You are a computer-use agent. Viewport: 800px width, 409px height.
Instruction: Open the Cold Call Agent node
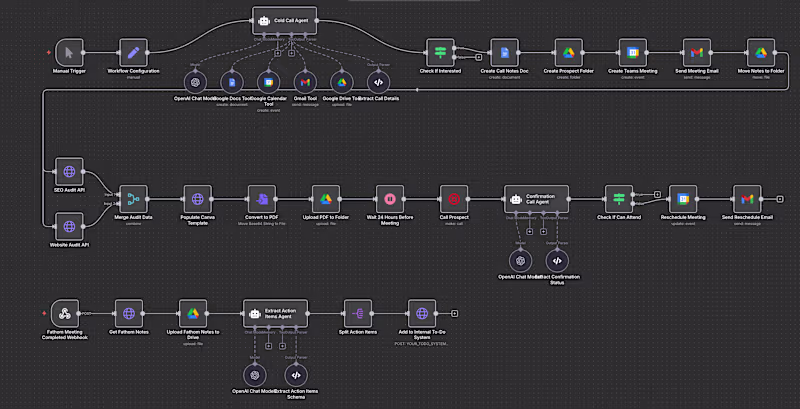point(284,20)
